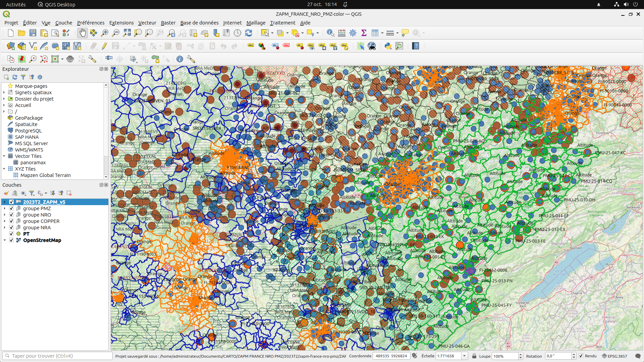Toggle visibility of 2023T2_ZAPM_v5 layer
Viewport: 644px width, 362px height.
pos(11,202)
